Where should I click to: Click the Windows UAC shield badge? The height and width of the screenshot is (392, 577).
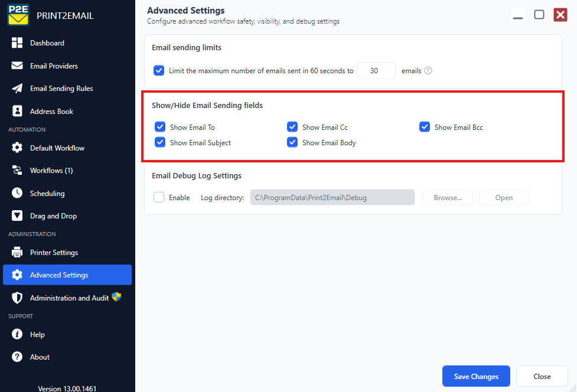116,297
